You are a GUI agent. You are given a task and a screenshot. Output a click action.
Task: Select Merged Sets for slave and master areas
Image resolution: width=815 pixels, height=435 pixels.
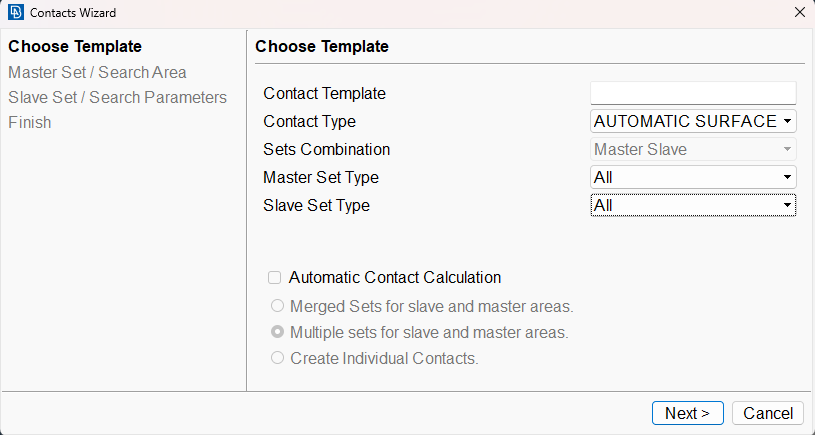(x=278, y=306)
